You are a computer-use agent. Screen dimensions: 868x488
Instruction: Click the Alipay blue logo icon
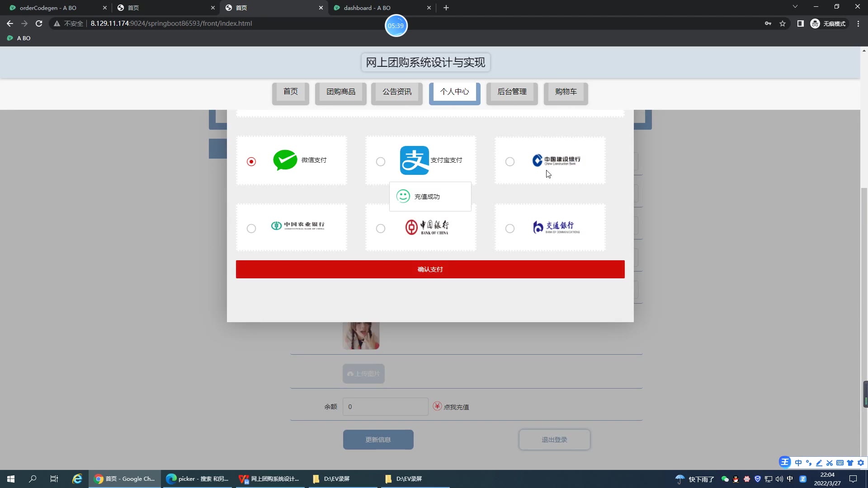pyautogui.click(x=414, y=160)
